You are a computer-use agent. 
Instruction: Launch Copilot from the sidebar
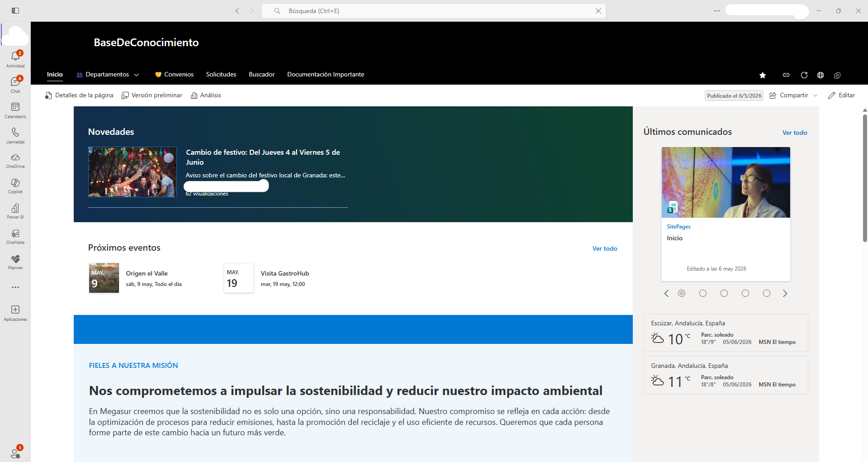[x=15, y=186]
